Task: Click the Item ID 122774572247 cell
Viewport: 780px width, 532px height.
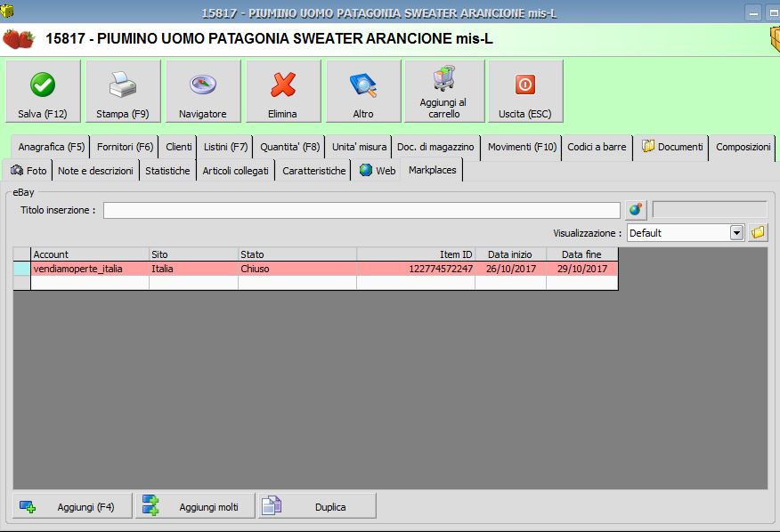Action: [415, 269]
